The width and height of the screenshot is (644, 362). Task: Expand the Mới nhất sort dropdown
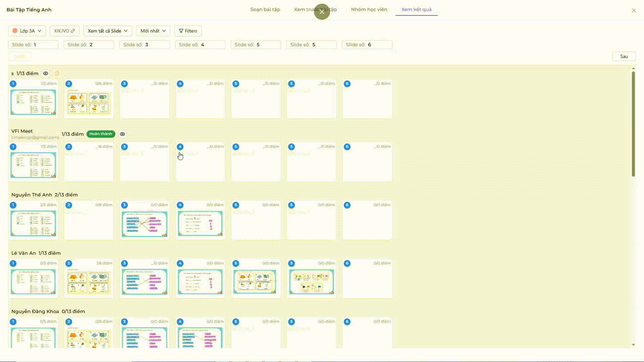[x=153, y=31]
